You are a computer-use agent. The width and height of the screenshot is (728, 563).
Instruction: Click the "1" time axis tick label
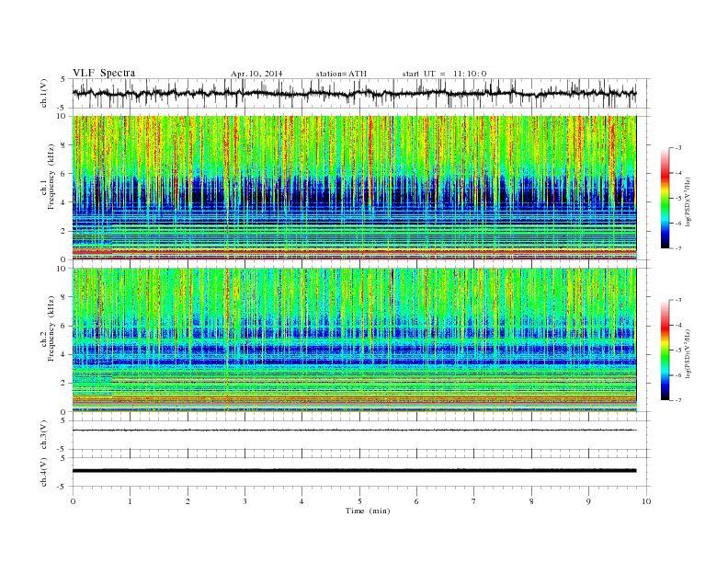point(130,501)
